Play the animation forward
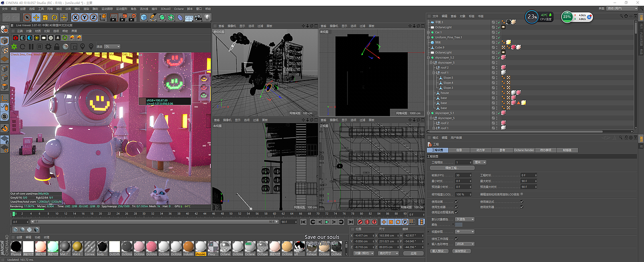 (327, 222)
